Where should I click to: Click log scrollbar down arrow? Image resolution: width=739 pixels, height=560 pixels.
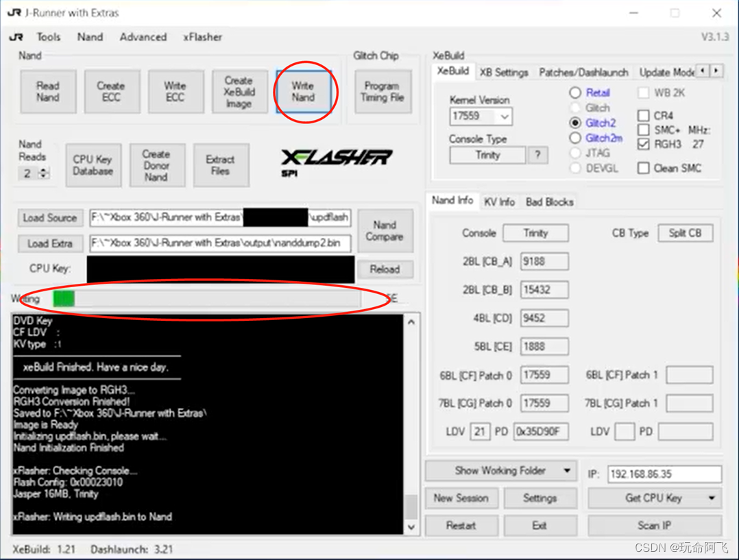click(411, 527)
